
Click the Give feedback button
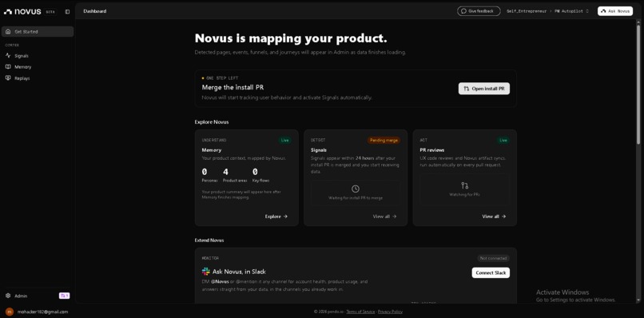[x=479, y=11]
